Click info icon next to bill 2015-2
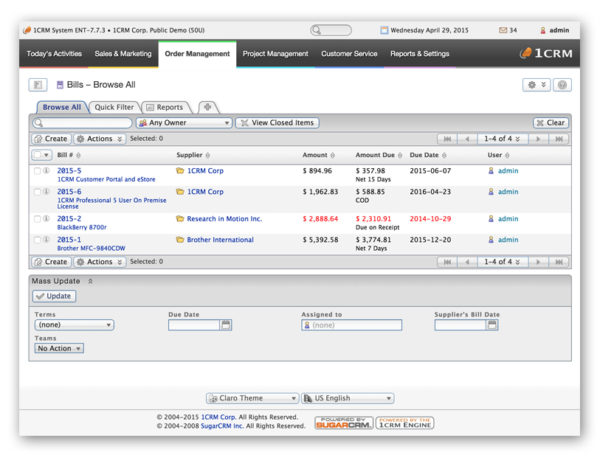 pos(46,216)
